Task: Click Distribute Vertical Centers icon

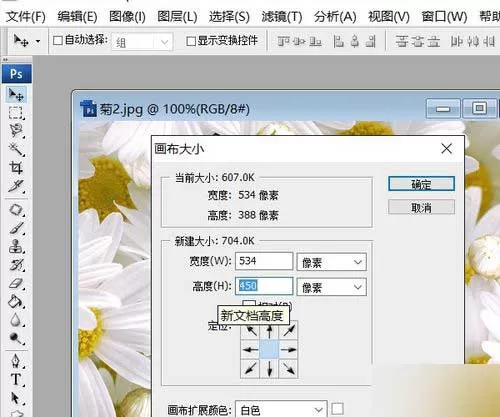Action: click(417, 42)
